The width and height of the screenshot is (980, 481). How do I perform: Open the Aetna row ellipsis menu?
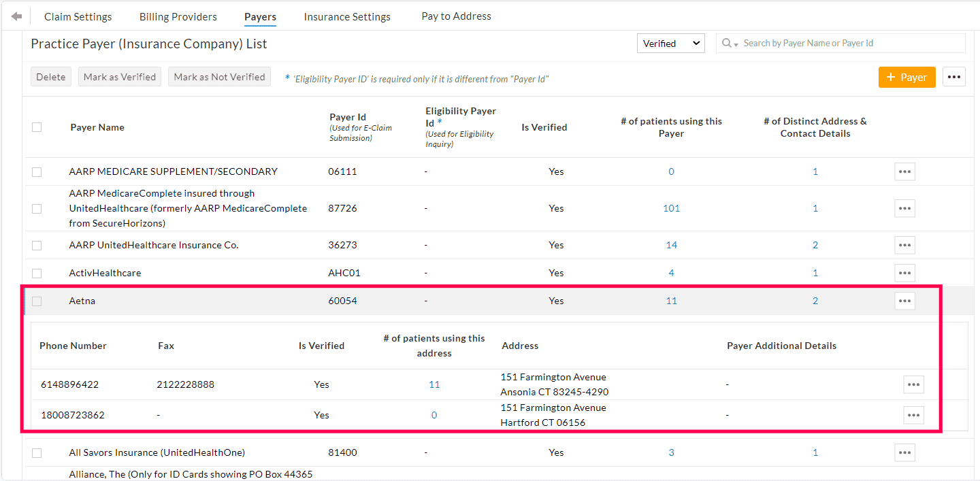904,300
